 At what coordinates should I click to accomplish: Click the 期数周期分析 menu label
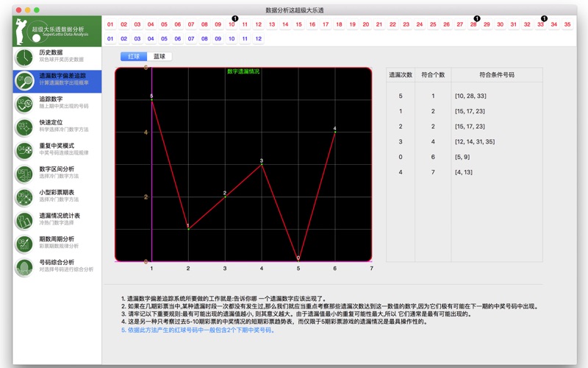[57, 238]
